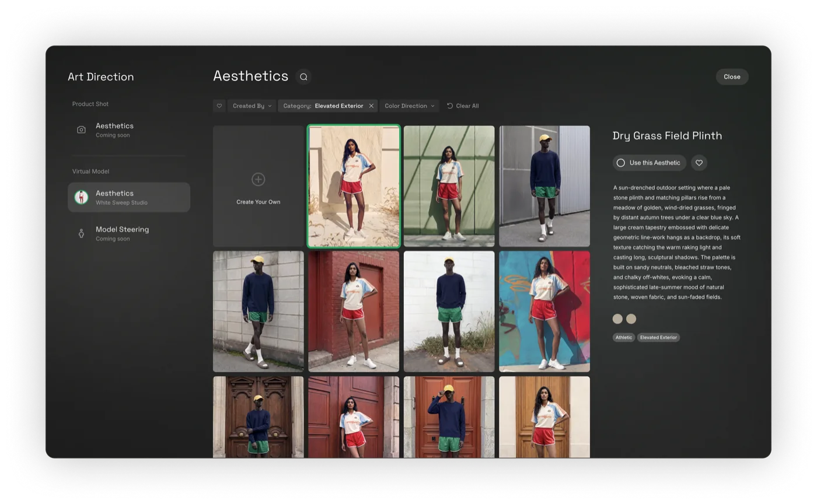Select the red brick wall thumbnail
This screenshot has width=817, height=504.
pyautogui.click(x=354, y=311)
